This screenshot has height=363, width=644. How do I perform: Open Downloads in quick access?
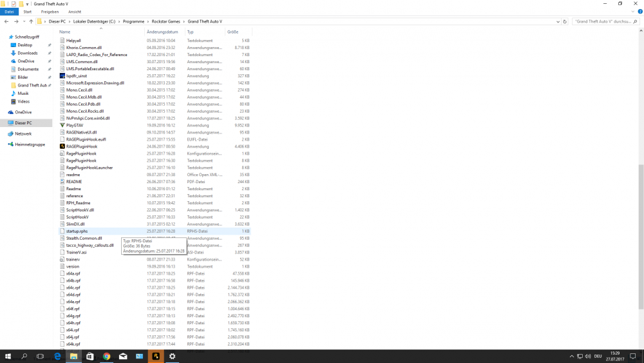[27, 53]
